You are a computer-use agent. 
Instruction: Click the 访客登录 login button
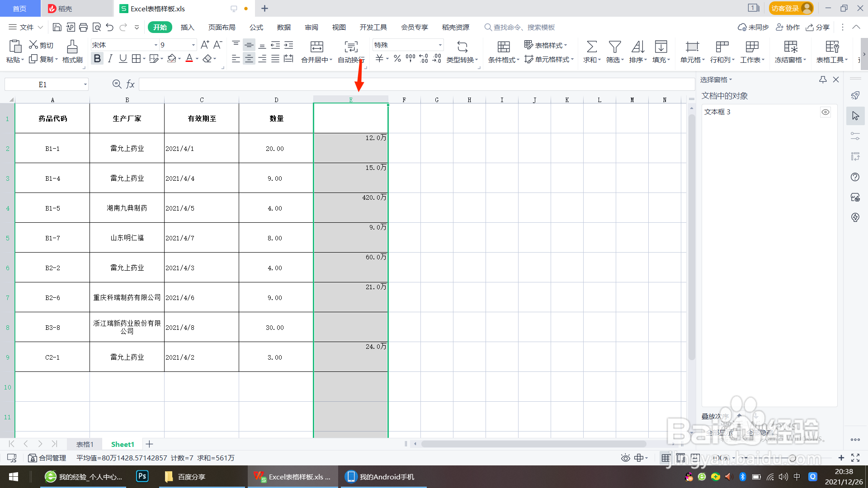click(790, 8)
